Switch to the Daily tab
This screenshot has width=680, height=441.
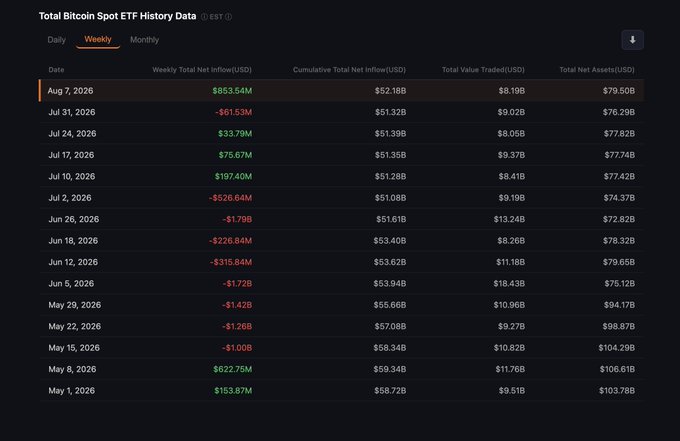(x=56, y=40)
